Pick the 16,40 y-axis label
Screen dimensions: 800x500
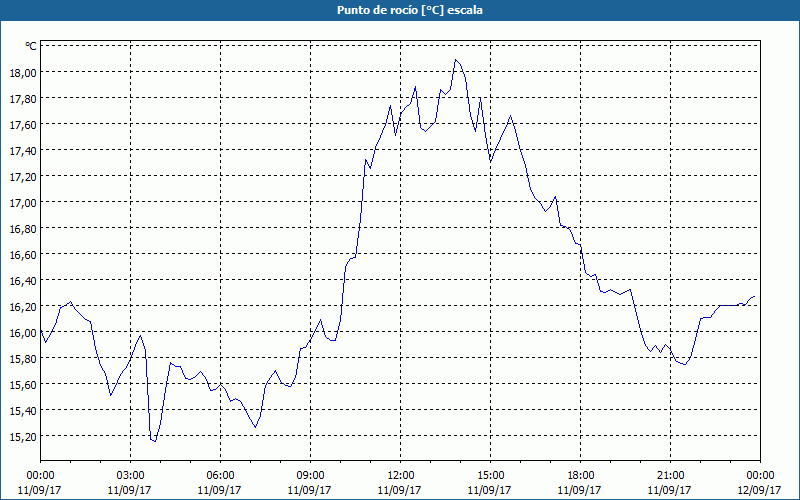(x=23, y=281)
